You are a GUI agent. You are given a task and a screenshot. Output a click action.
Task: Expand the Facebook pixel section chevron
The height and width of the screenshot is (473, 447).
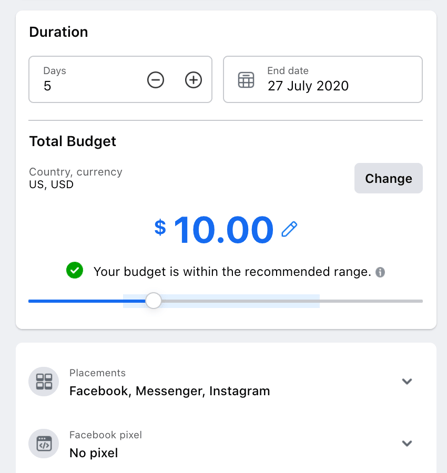coord(407,443)
